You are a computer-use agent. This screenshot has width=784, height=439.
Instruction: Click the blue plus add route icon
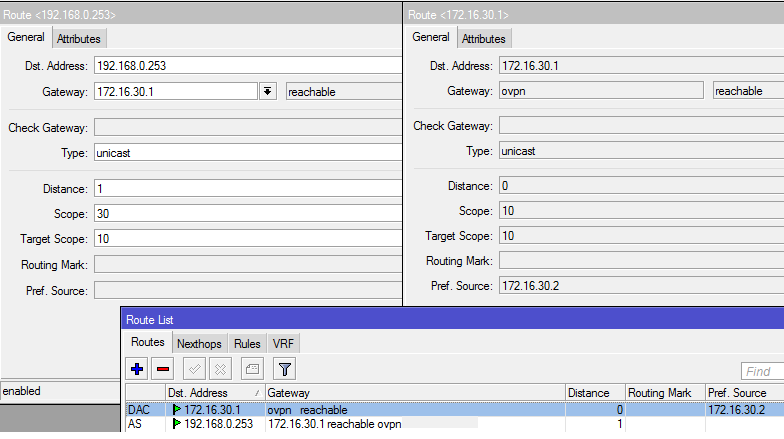138,370
